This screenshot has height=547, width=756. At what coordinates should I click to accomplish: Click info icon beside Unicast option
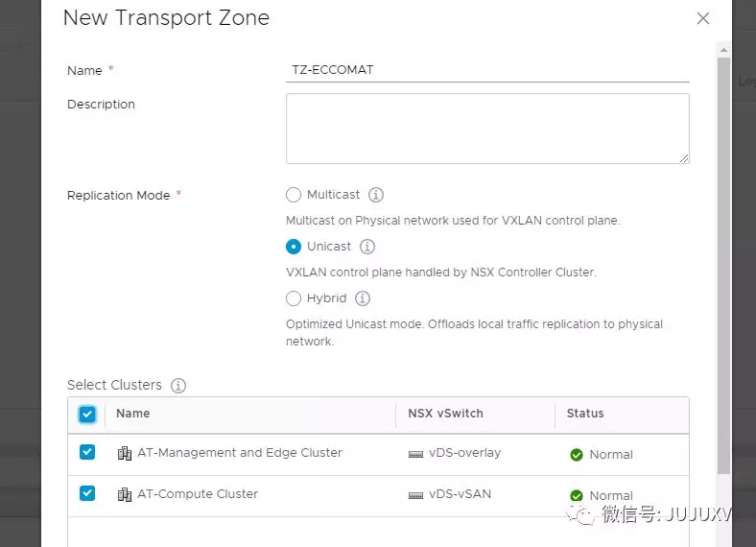367,247
